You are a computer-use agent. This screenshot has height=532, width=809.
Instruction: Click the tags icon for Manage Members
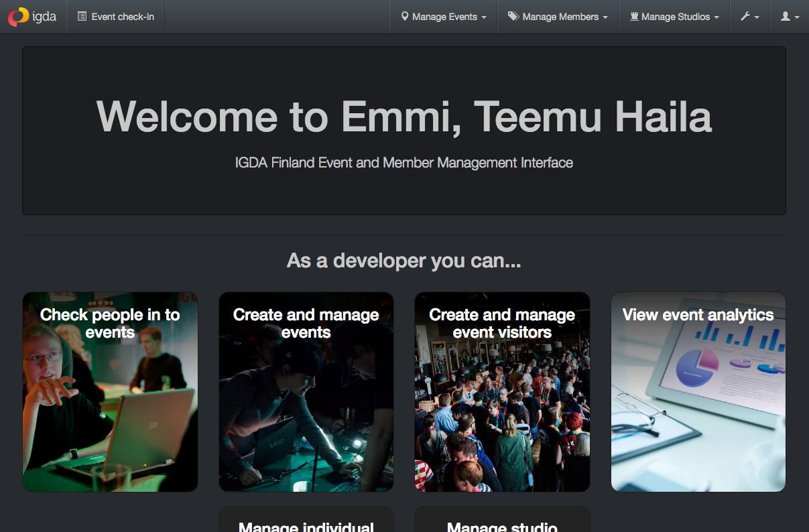[513, 17]
